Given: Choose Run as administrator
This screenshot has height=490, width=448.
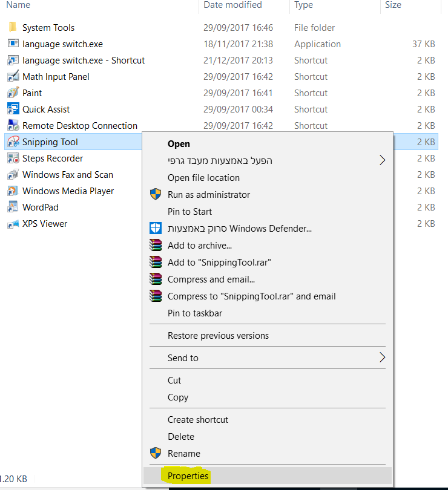Looking at the screenshot, I should point(268,194).
